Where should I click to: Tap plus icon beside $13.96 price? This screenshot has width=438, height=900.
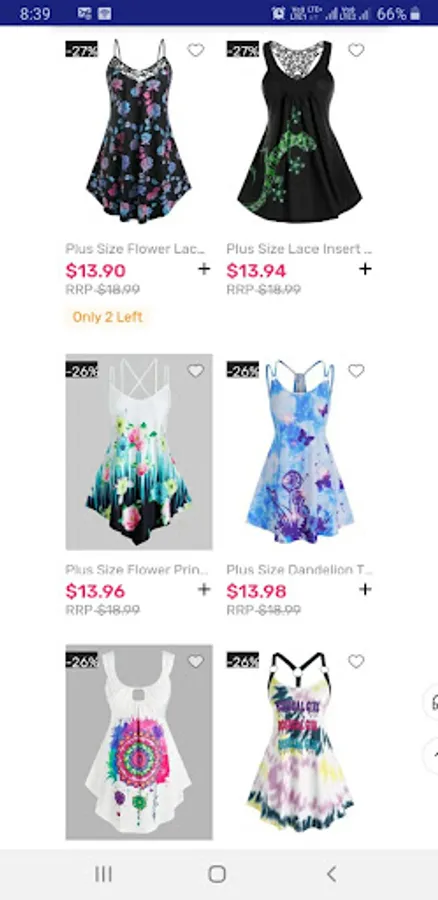coord(204,589)
